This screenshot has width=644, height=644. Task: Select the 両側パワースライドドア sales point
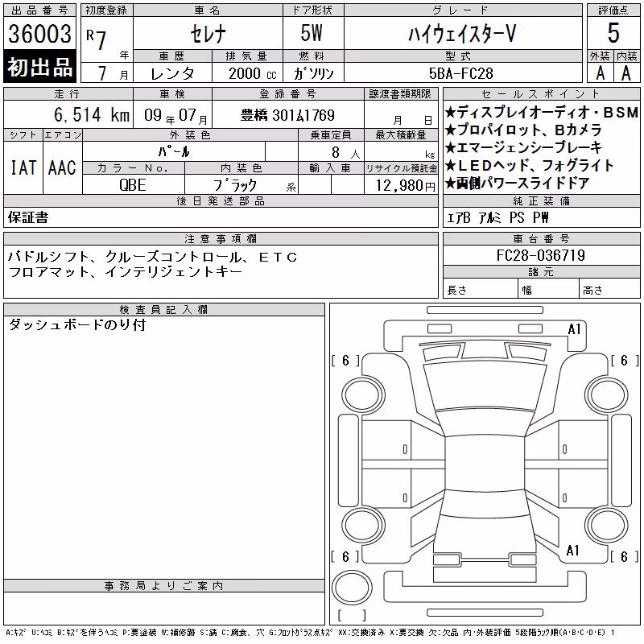coord(518,183)
